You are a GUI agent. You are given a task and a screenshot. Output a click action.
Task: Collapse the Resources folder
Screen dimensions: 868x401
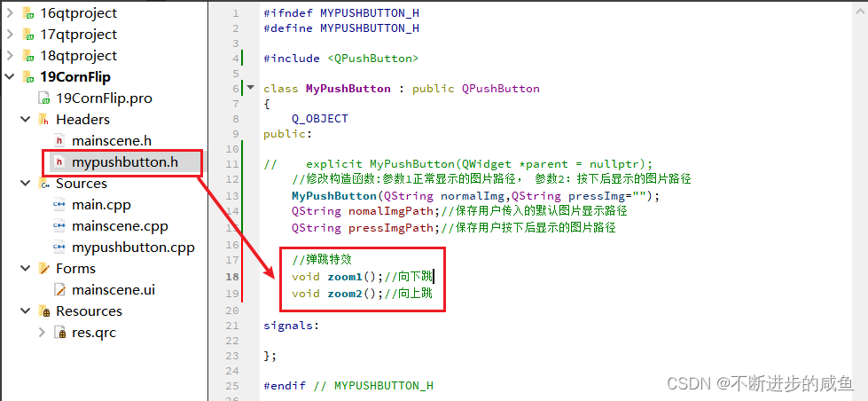pyautogui.click(x=26, y=311)
